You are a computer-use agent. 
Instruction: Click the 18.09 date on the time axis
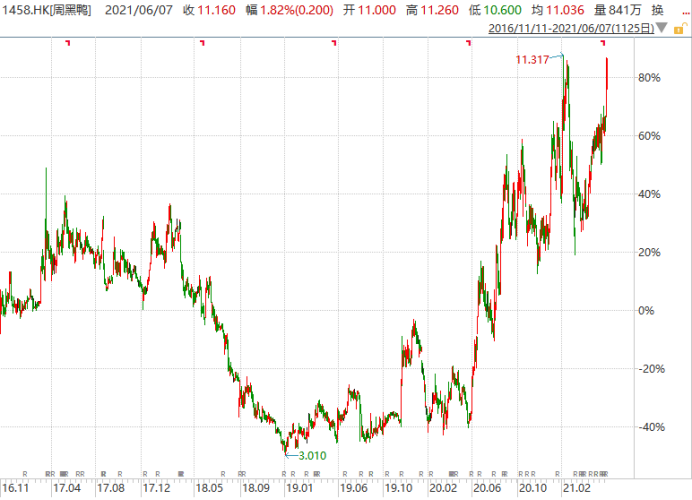click(x=256, y=488)
